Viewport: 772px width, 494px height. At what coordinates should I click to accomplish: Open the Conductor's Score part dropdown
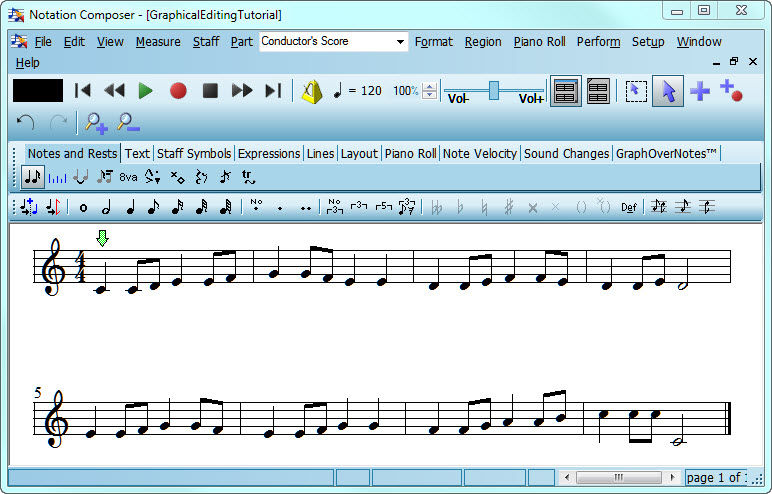334,42
